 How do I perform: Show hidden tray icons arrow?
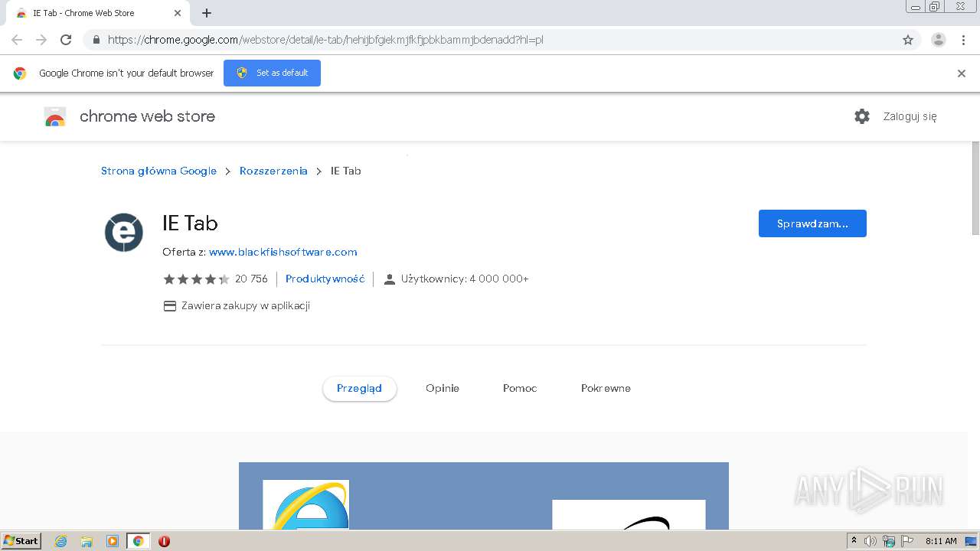click(x=854, y=541)
